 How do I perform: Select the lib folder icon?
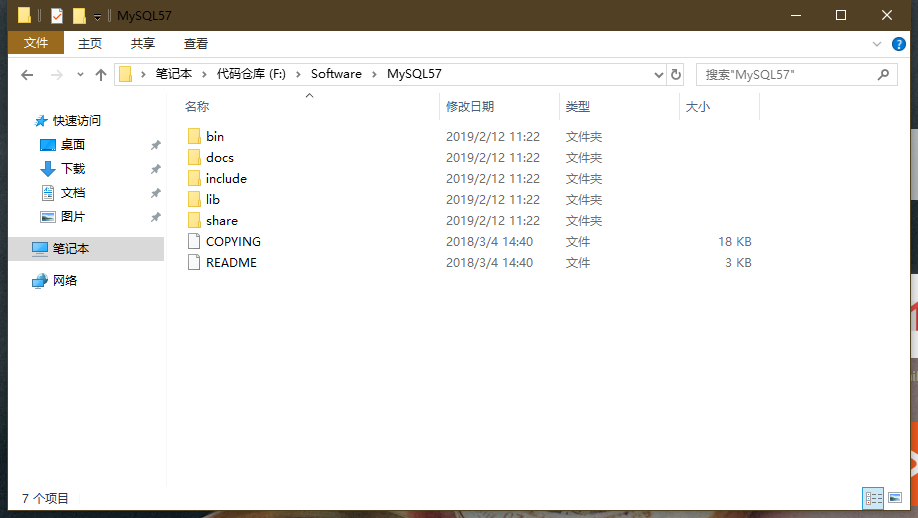click(x=194, y=200)
